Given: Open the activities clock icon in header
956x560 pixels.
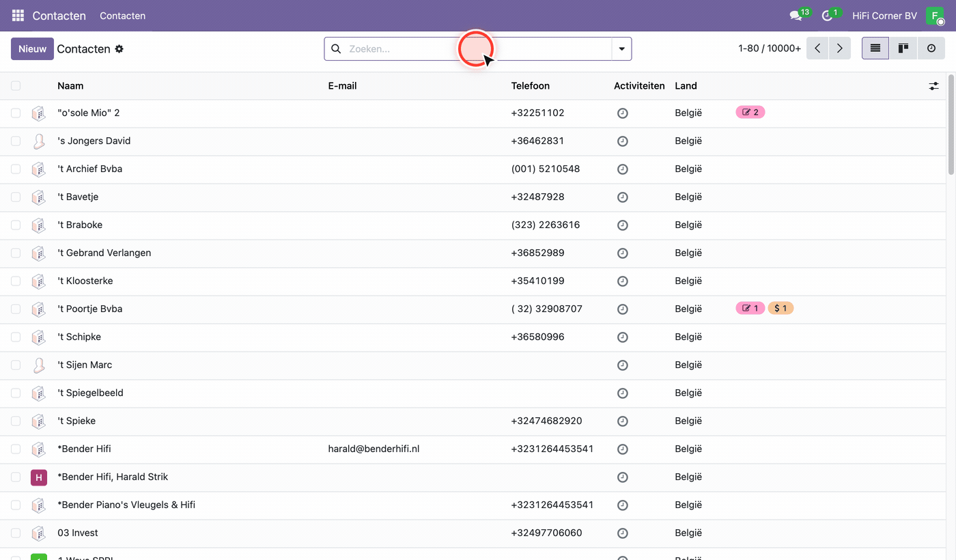Looking at the screenshot, I should point(828,15).
